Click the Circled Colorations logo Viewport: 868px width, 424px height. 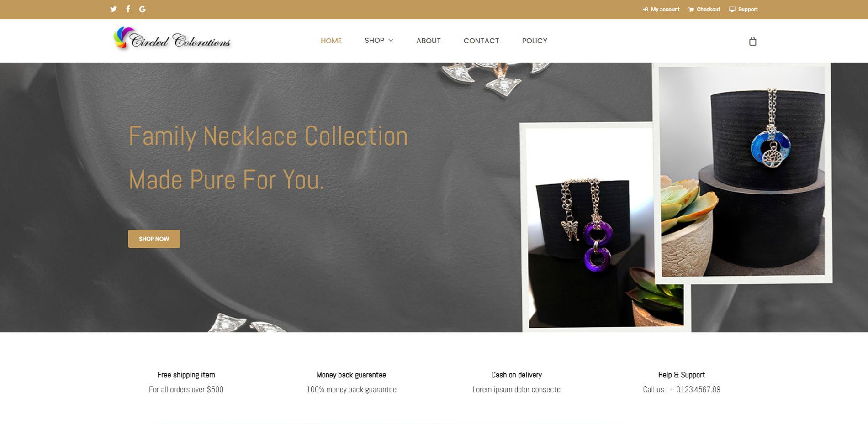click(x=172, y=39)
